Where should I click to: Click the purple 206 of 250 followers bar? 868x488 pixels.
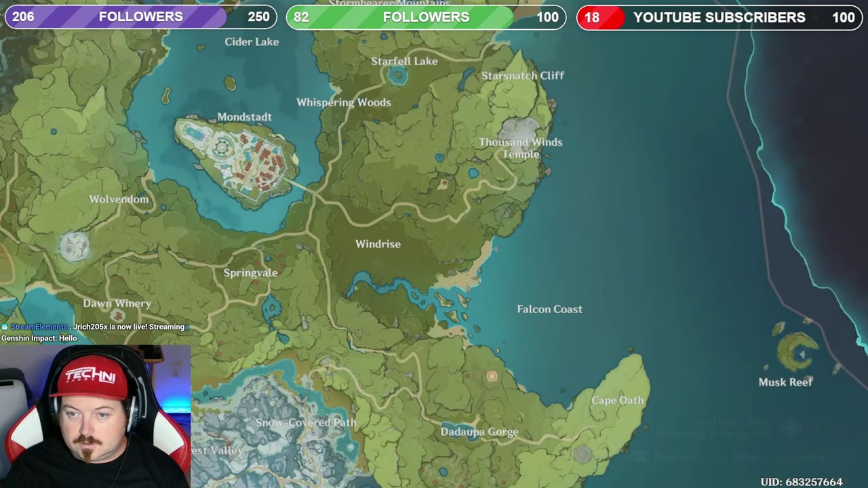(x=141, y=17)
